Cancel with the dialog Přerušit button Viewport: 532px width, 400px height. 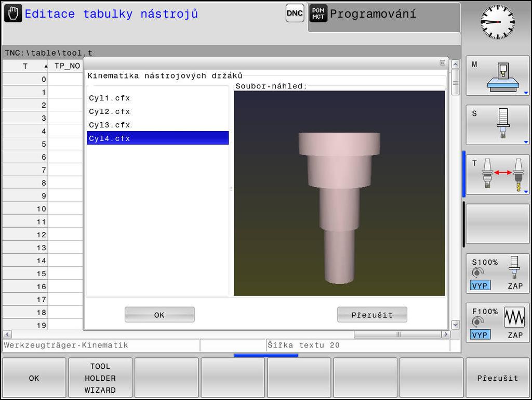click(372, 315)
